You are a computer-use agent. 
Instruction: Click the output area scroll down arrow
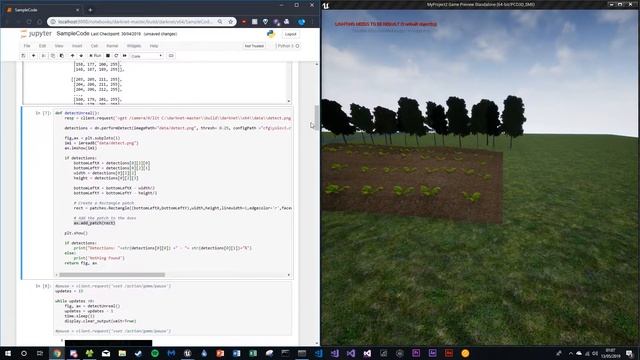pyautogui.click(x=289, y=101)
